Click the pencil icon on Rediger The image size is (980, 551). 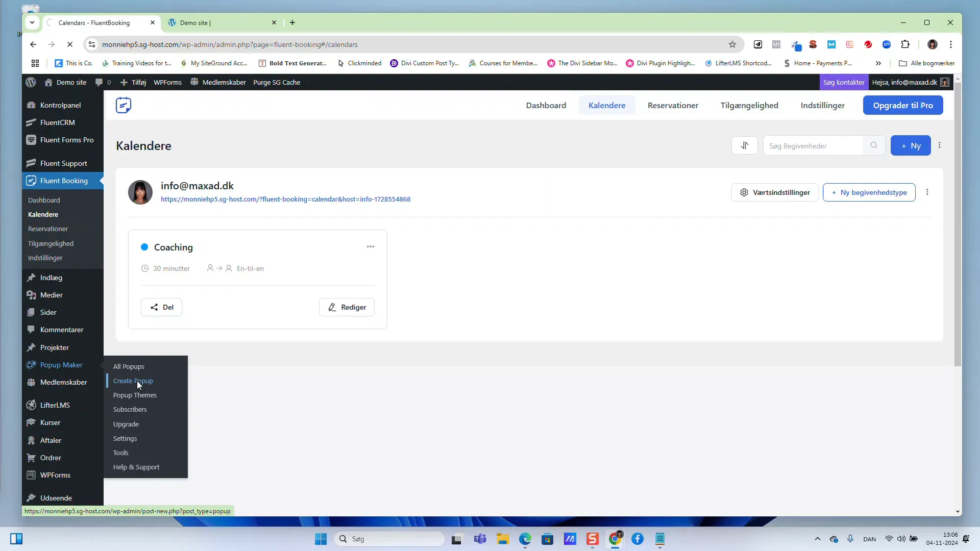[332, 307]
